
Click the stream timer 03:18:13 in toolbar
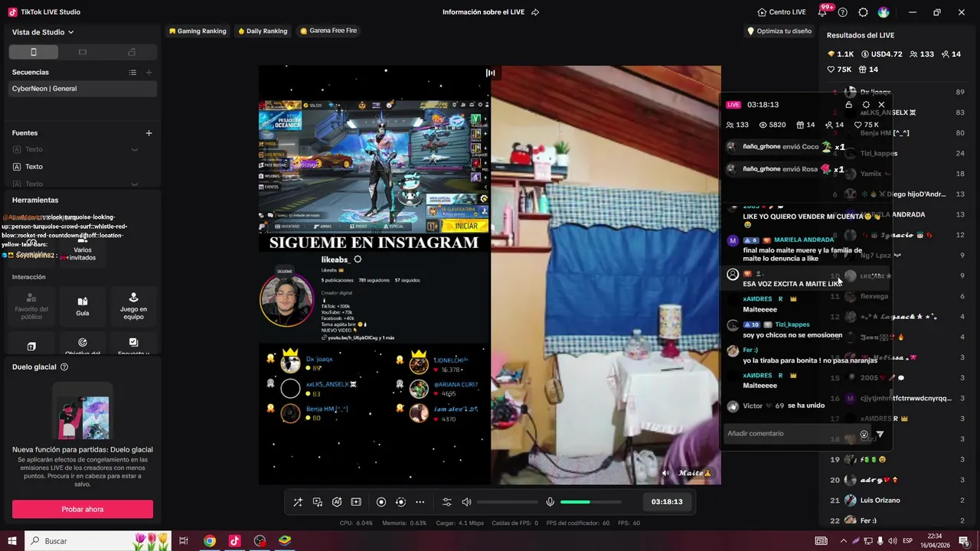pos(667,502)
